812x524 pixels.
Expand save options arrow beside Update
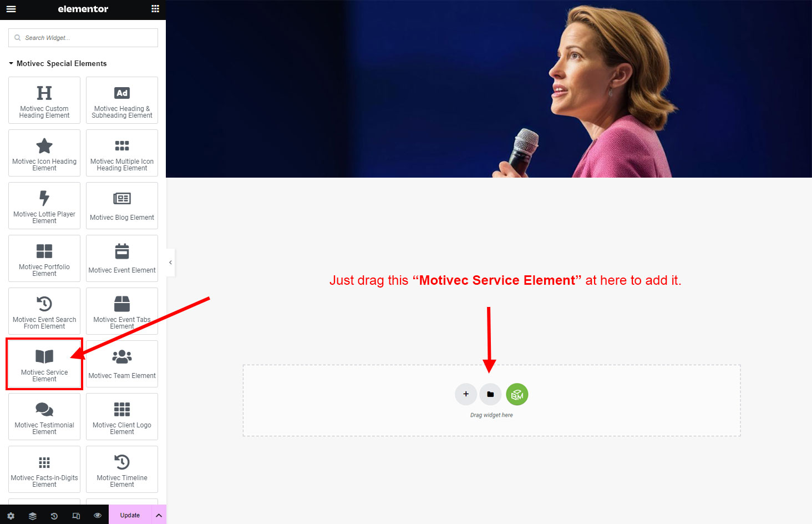tap(159, 516)
